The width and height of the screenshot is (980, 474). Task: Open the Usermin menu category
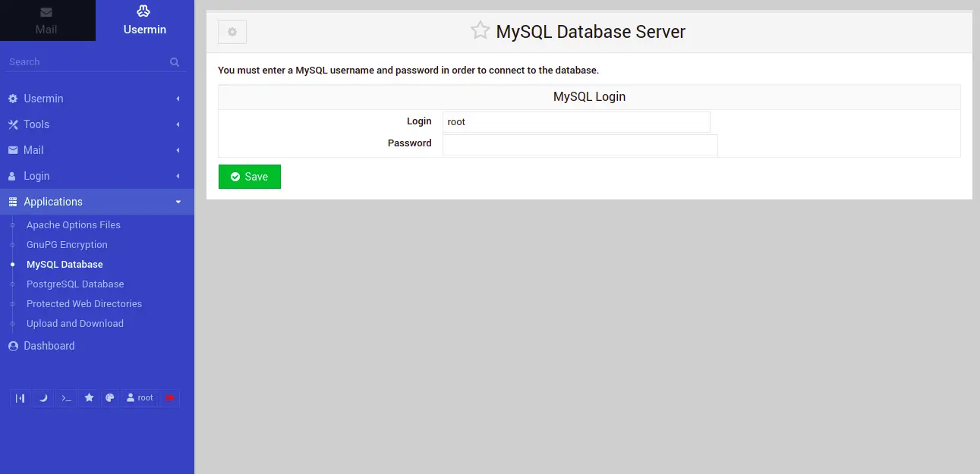point(97,99)
